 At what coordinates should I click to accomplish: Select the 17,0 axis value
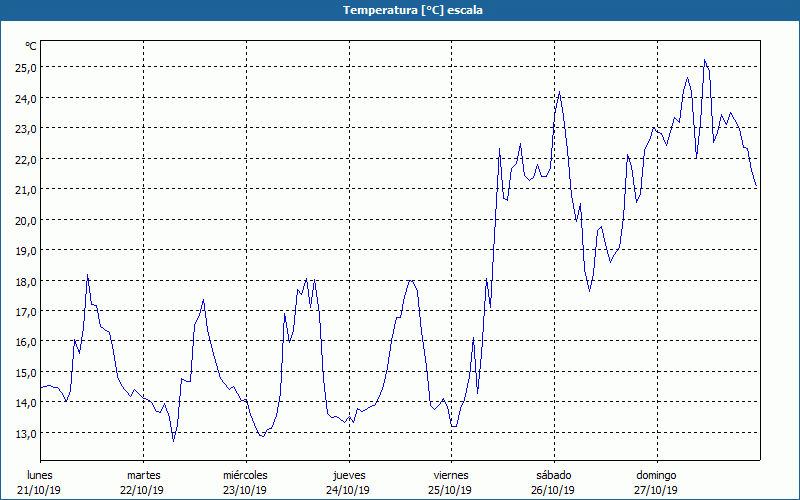pos(26,312)
